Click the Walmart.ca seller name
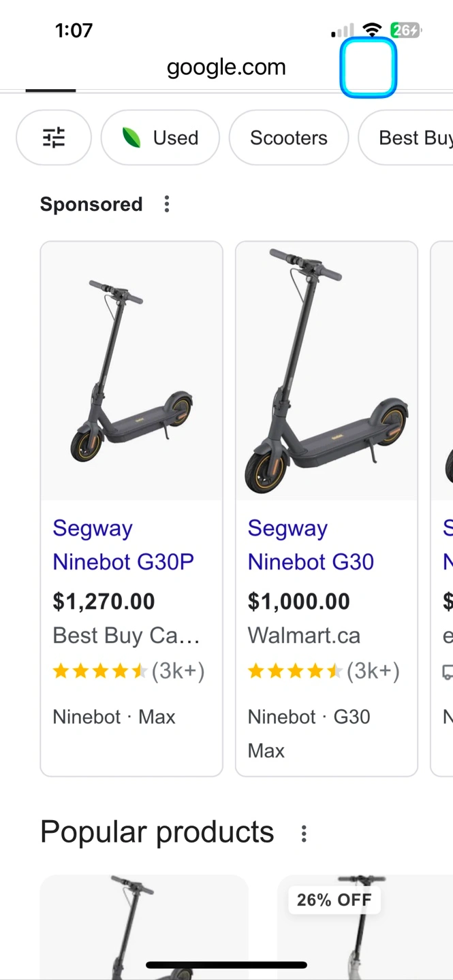Viewport: 453px width, 980px height. point(304,636)
